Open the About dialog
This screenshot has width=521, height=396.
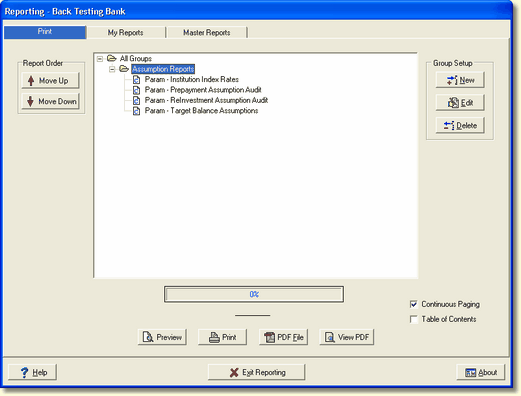[481, 372]
